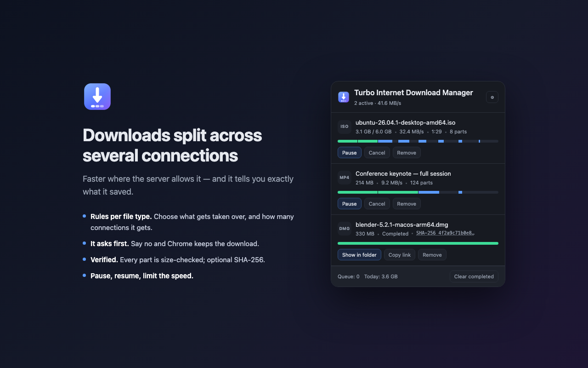Screen dimensions: 588x368
Task: Clear completed downloads
Action: click(474, 276)
